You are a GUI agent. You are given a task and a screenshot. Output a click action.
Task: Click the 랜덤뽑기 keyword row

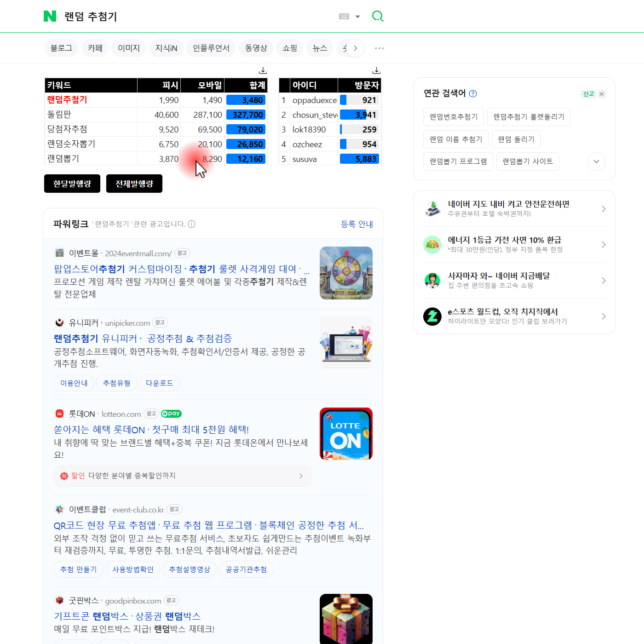point(156,159)
